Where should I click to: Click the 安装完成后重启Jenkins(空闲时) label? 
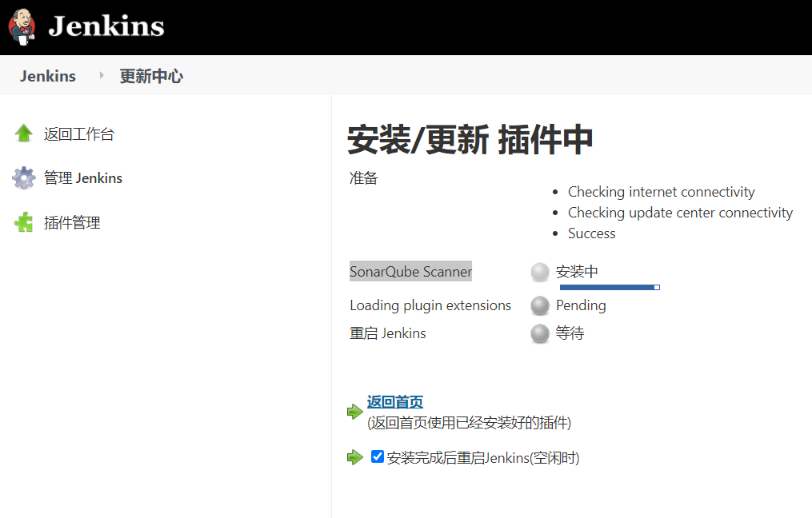coord(483,458)
